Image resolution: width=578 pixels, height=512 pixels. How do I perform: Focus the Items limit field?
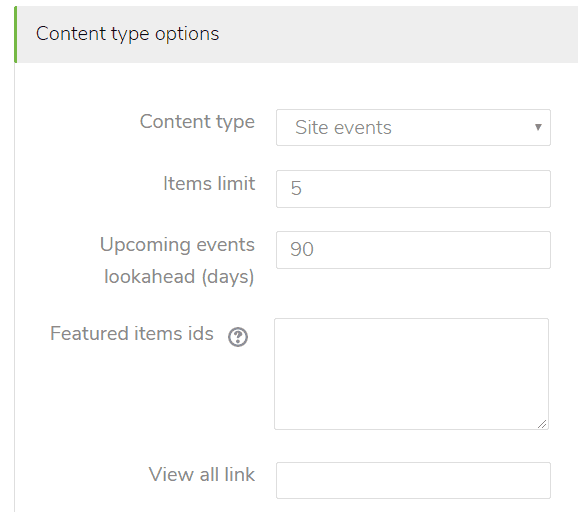tap(413, 189)
